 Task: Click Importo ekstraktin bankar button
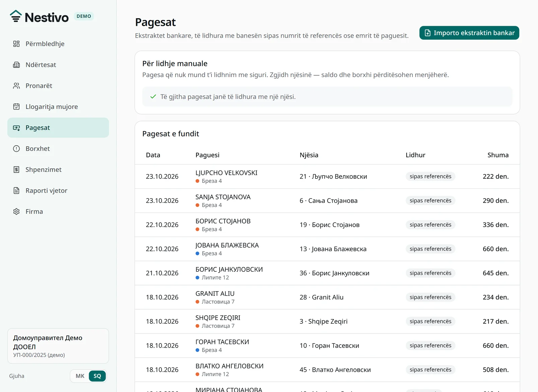click(469, 33)
